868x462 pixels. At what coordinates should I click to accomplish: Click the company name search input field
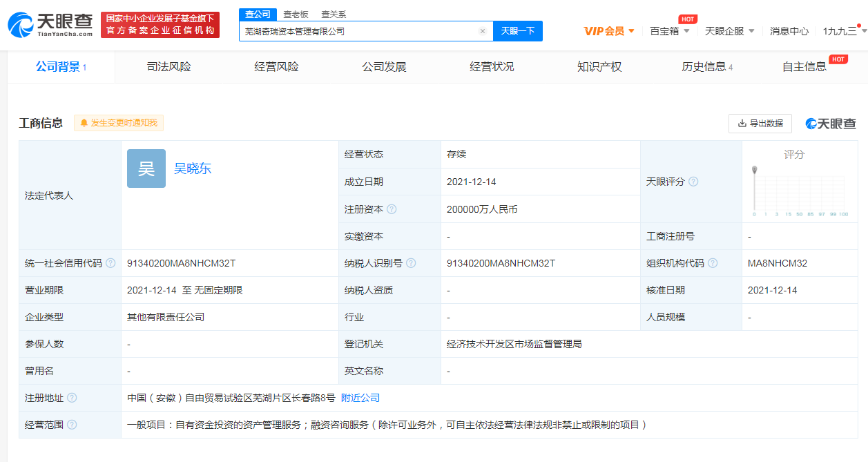point(359,31)
